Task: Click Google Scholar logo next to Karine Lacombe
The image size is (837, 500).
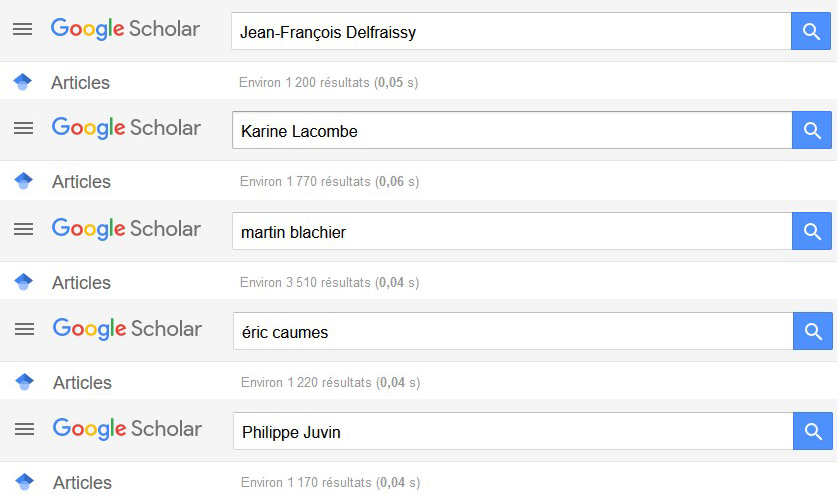Action: (x=127, y=128)
